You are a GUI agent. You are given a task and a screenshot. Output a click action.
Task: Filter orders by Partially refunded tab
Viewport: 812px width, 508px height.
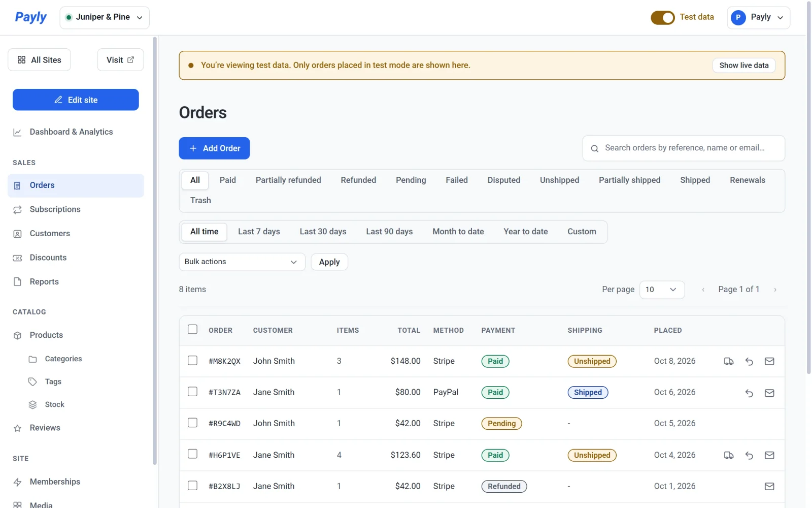point(288,180)
